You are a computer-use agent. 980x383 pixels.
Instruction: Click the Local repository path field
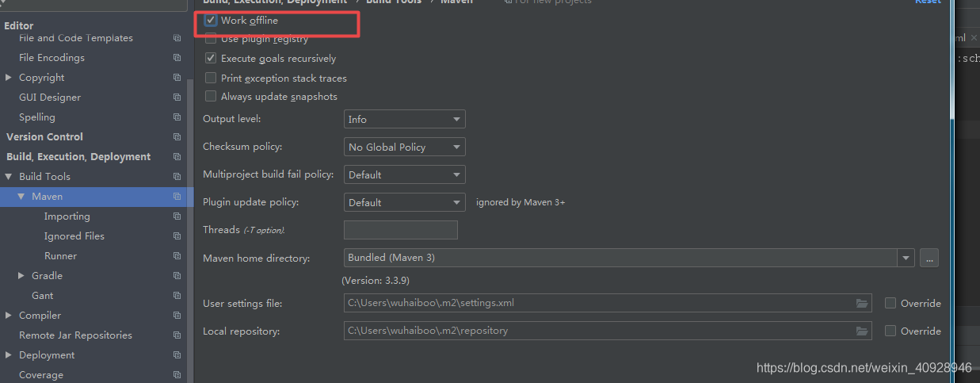[608, 331]
